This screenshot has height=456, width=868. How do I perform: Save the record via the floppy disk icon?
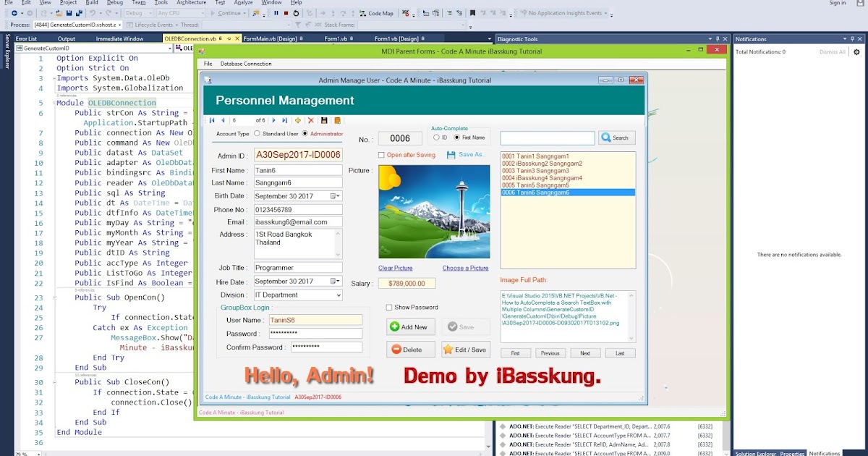point(325,120)
